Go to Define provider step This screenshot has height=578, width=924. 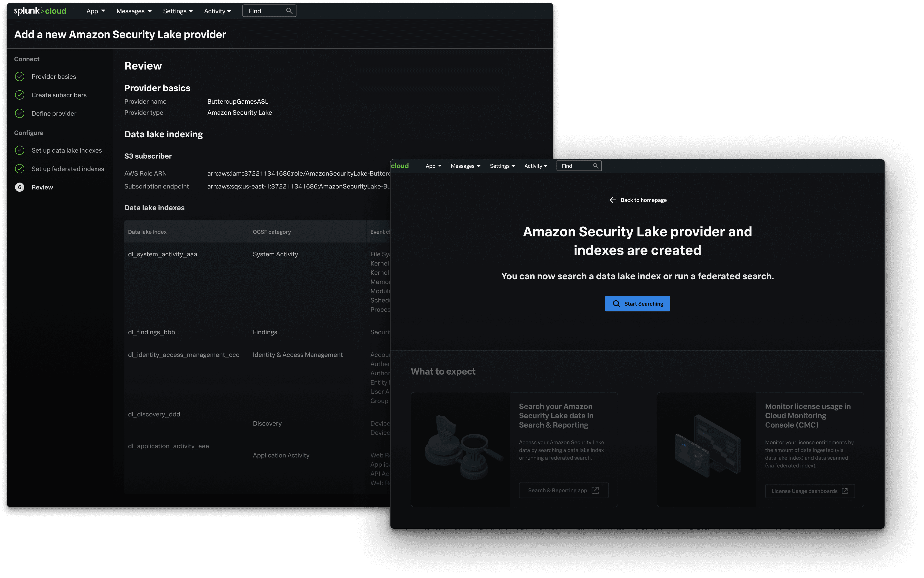[54, 113]
